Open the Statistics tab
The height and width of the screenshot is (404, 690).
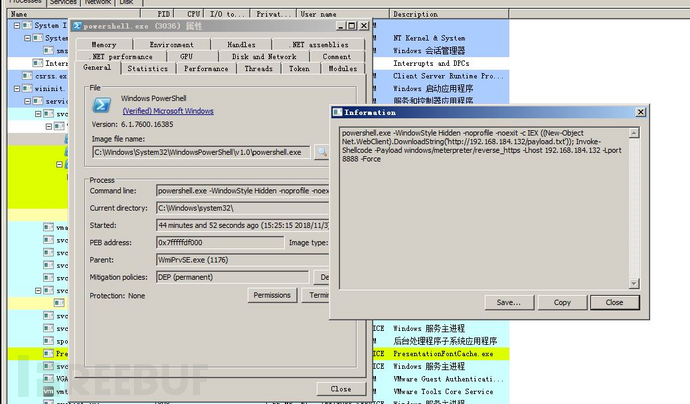148,69
